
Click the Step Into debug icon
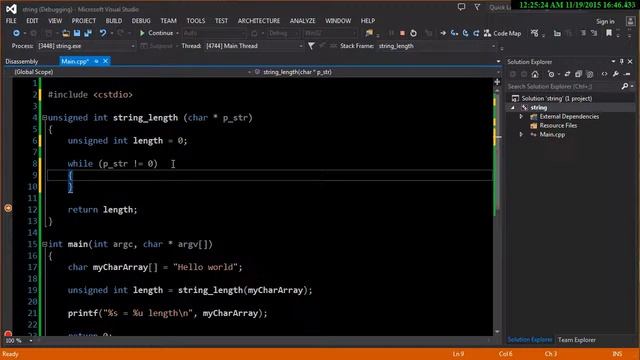[454, 33]
